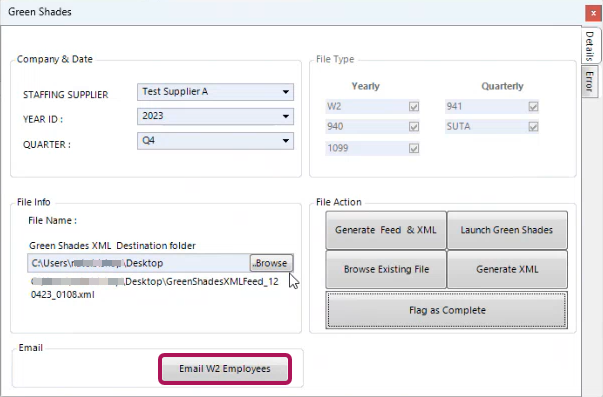Click the 'File Name :' label
The width and height of the screenshot is (603, 397).
pos(52,220)
